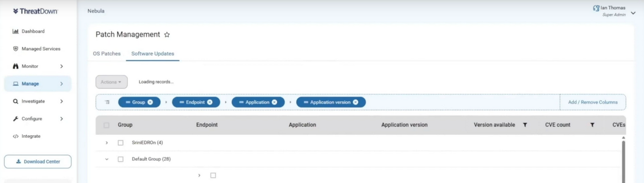Image resolution: width=644 pixels, height=183 pixels.
Task: Collapse the Default Group (28) row
Action: (x=107, y=159)
